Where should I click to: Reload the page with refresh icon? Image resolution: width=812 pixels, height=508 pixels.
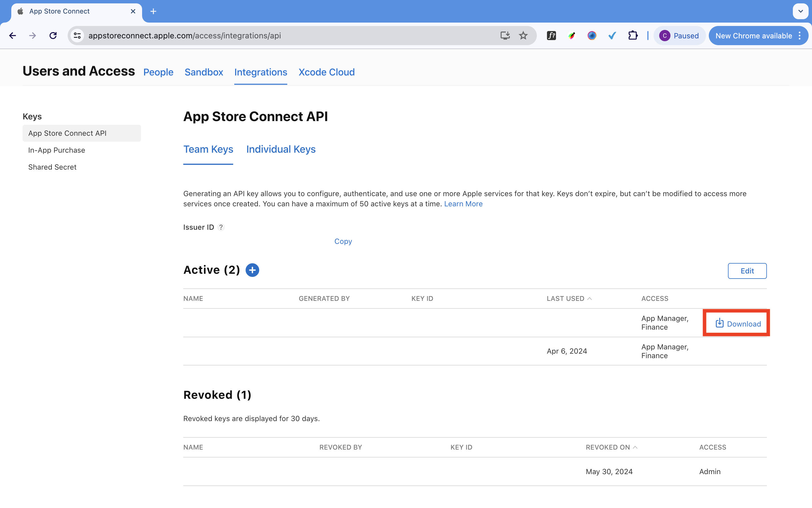click(x=53, y=36)
